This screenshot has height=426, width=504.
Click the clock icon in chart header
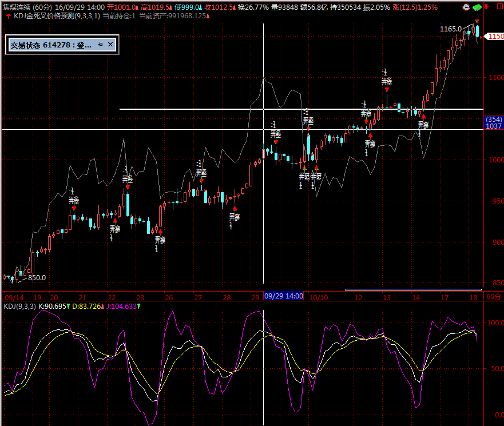tap(466, 7)
